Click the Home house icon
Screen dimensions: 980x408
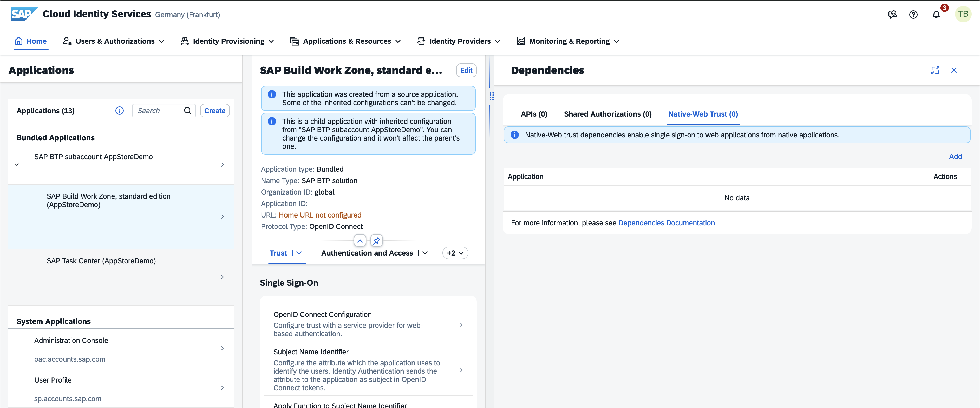pos(19,41)
